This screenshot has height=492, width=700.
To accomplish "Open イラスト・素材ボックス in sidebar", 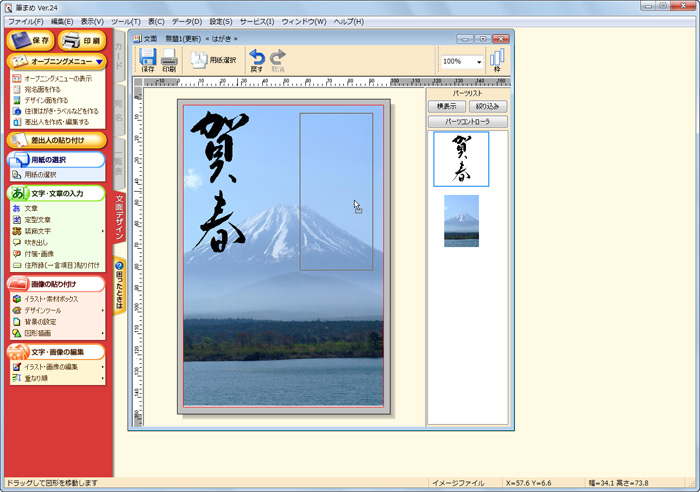I will point(50,298).
